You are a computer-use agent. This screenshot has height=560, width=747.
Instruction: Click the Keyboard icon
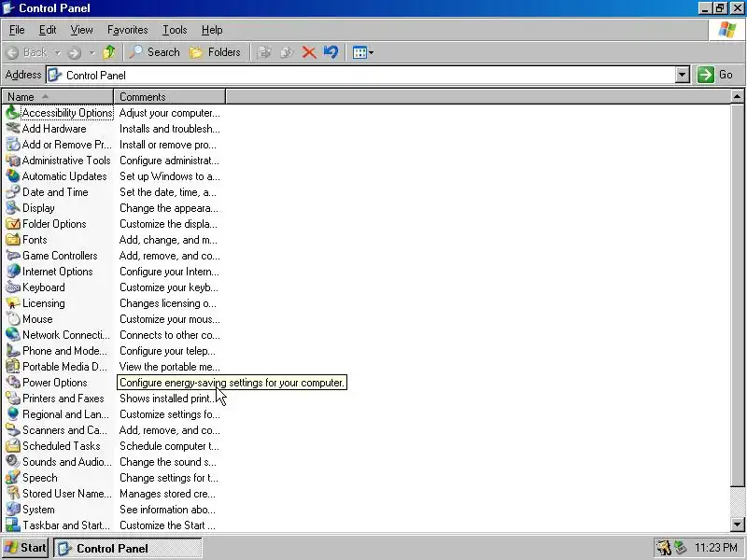tap(12, 287)
